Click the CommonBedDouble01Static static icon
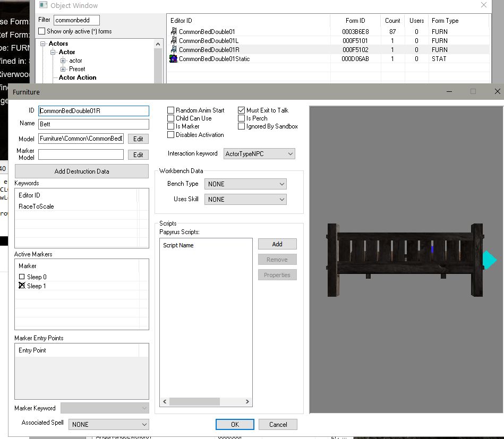 pyautogui.click(x=173, y=59)
